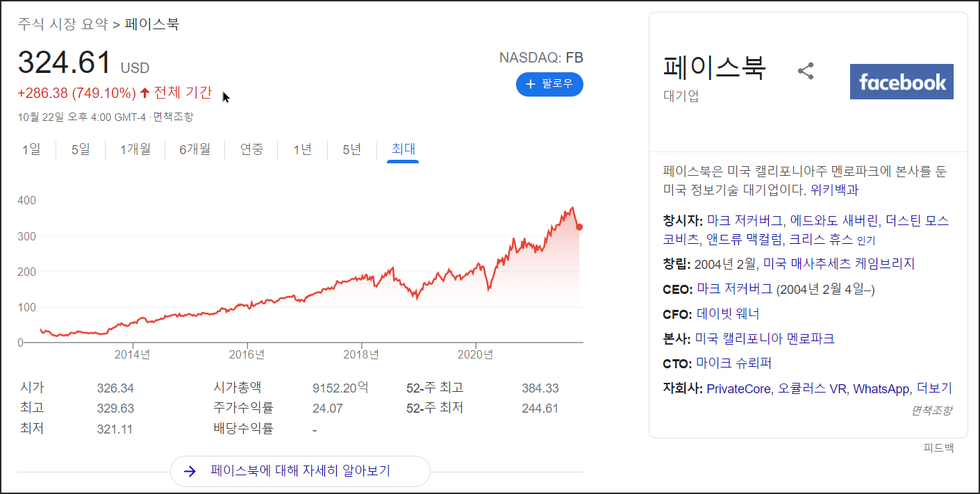980x494 pixels.
Task: Select the 1개월 time range tab
Action: click(x=135, y=149)
